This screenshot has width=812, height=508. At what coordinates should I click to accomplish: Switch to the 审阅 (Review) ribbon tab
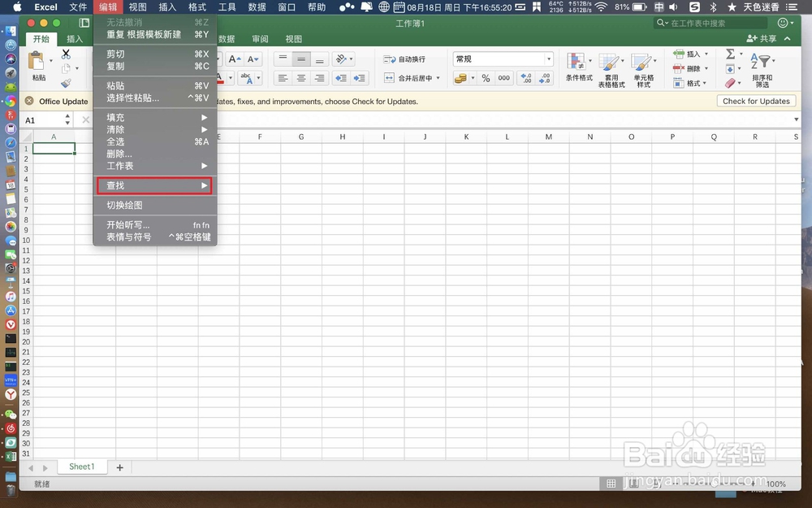click(260, 39)
